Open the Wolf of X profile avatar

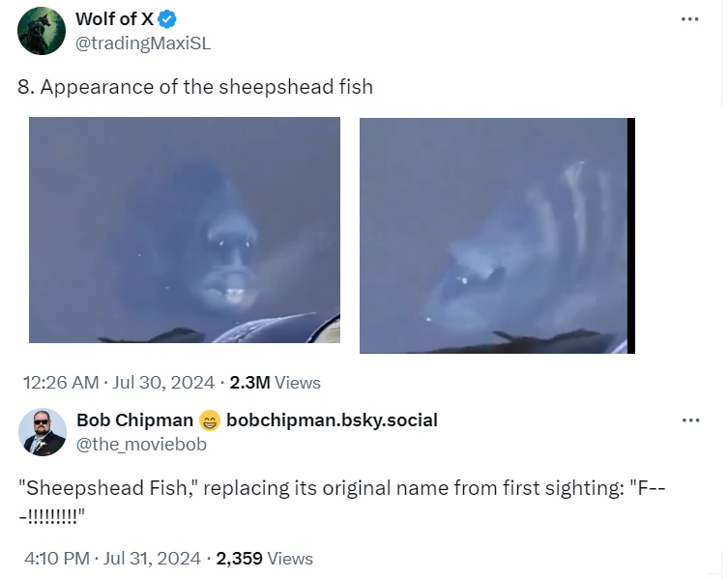click(42, 30)
